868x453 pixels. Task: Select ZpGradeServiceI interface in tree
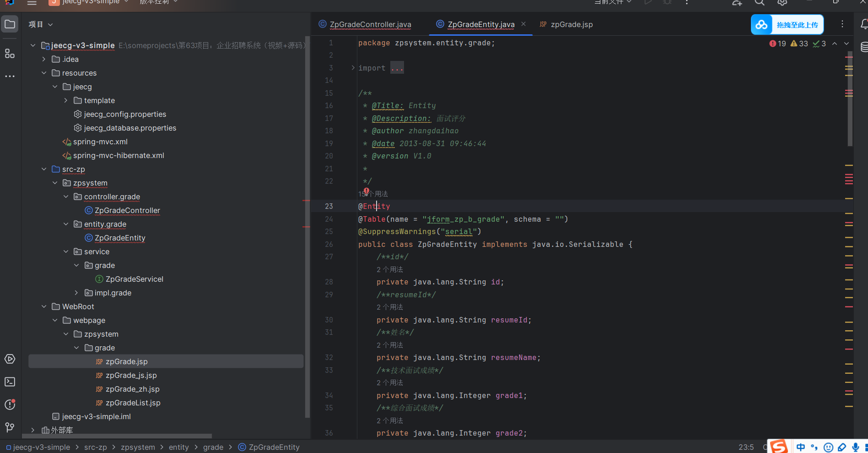[129, 279]
